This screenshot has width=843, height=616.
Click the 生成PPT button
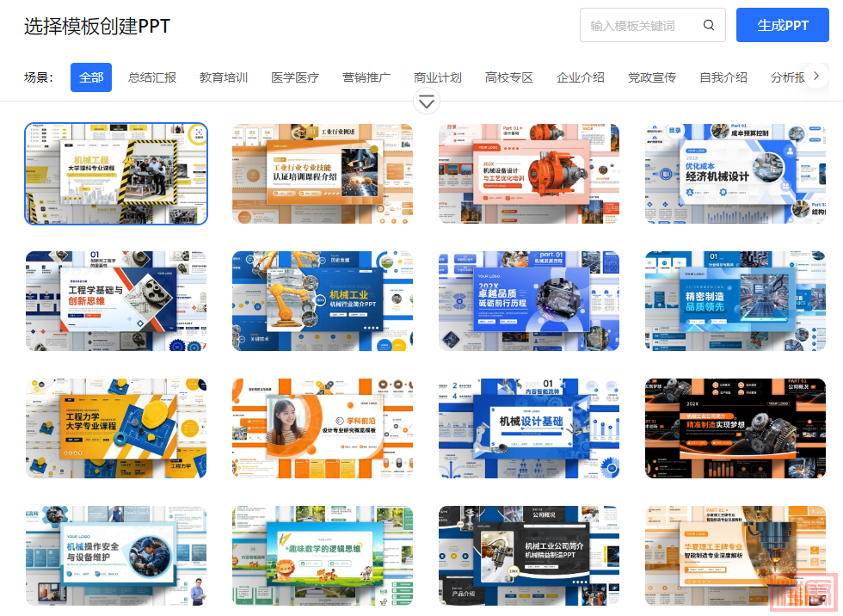[x=782, y=26]
